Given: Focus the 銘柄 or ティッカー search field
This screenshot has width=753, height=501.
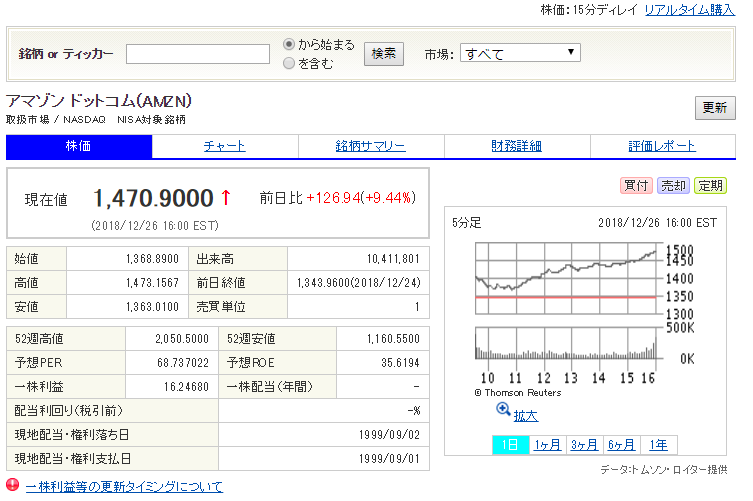Looking at the screenshot, I should pyautogui.click(x=198, y=54).
